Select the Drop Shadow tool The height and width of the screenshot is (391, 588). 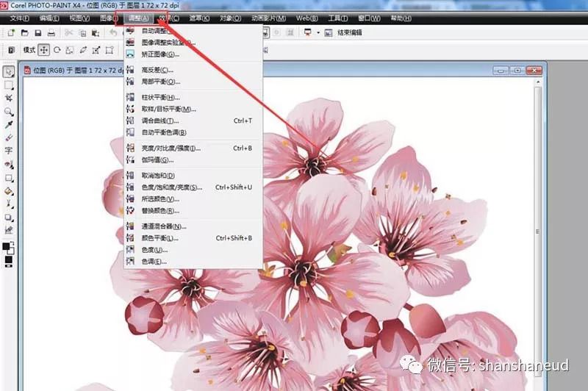pyautogui.click(x=9, y=218)
